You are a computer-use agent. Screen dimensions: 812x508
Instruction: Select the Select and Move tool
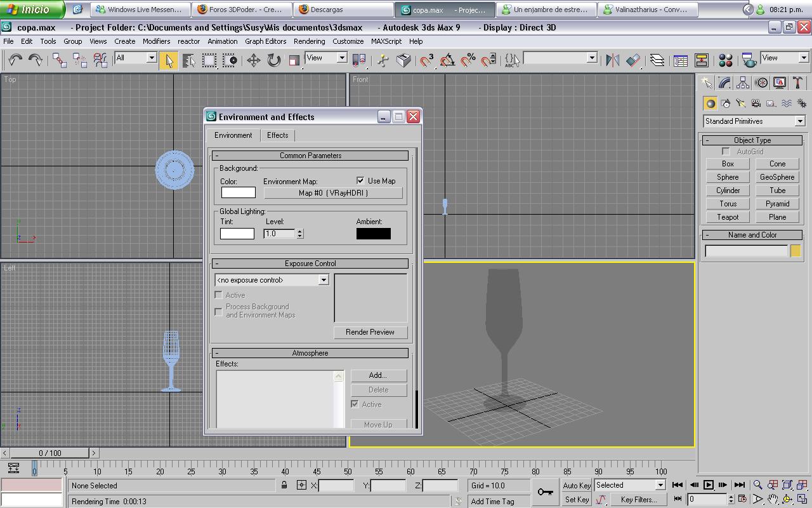click(253, 60)
